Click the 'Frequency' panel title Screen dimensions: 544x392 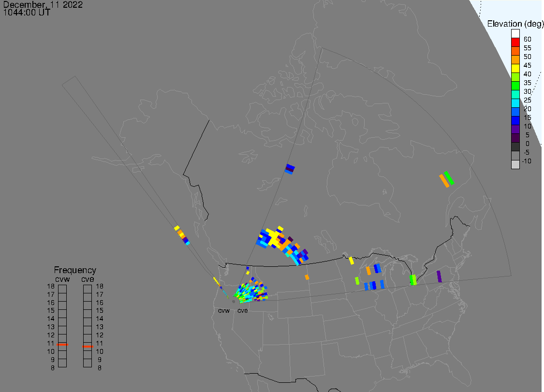75,270
